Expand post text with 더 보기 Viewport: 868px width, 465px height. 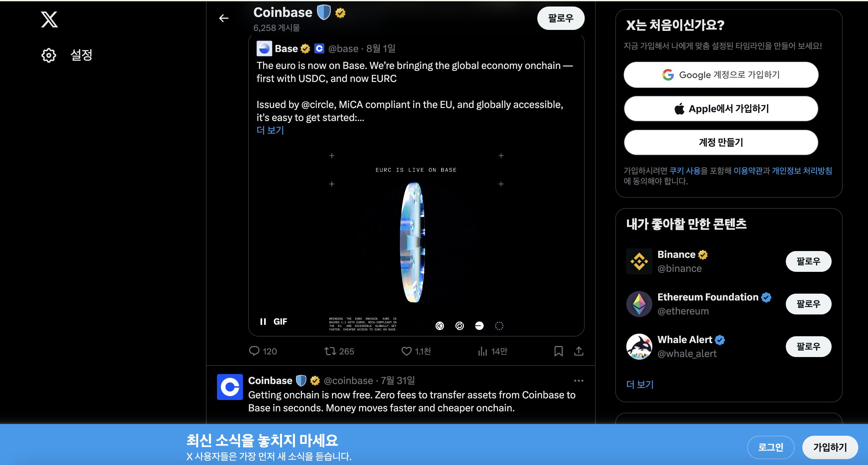point(270,130)
